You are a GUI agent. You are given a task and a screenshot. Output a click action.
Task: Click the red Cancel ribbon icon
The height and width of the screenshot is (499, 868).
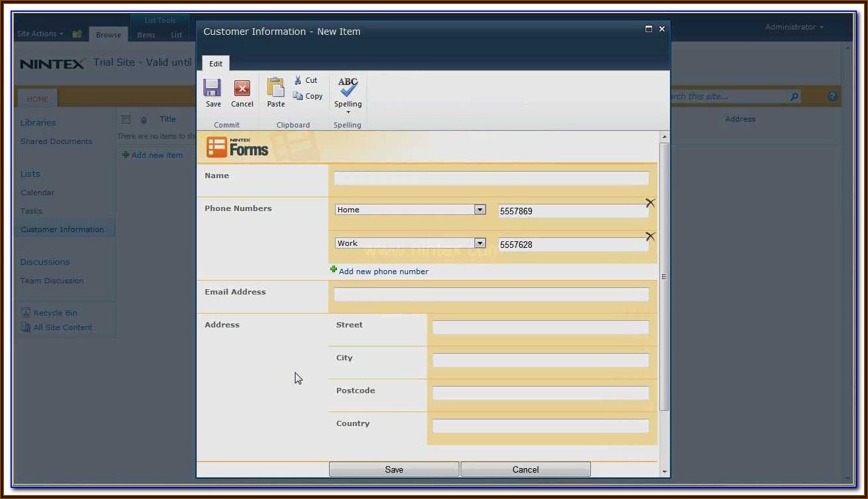click(242, 88)
